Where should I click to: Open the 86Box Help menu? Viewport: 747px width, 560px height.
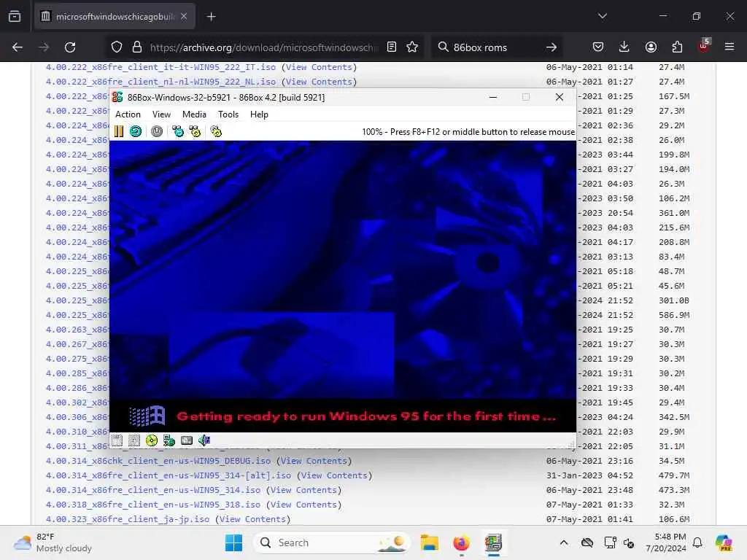(259, 114)
